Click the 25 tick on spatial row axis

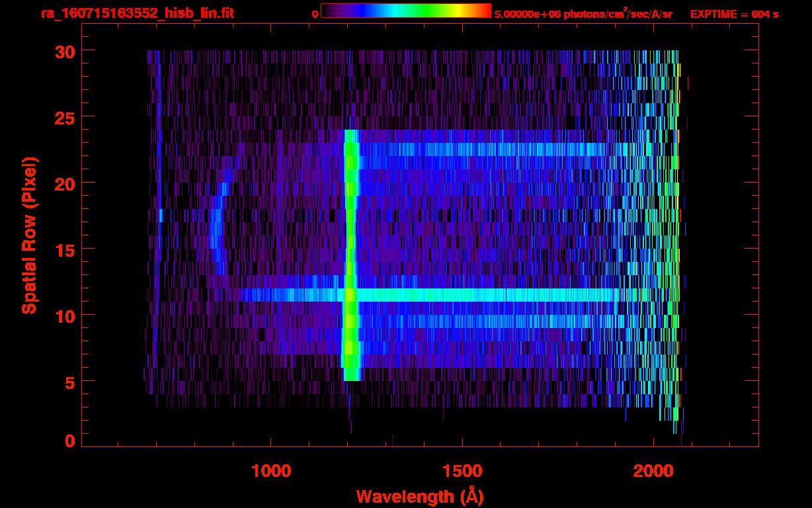(x=65, y=117)
